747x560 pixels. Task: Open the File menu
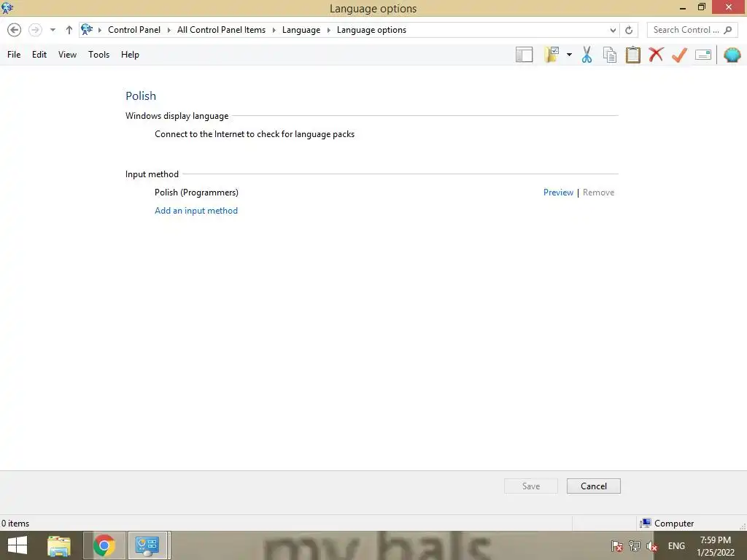pos(14,54)
